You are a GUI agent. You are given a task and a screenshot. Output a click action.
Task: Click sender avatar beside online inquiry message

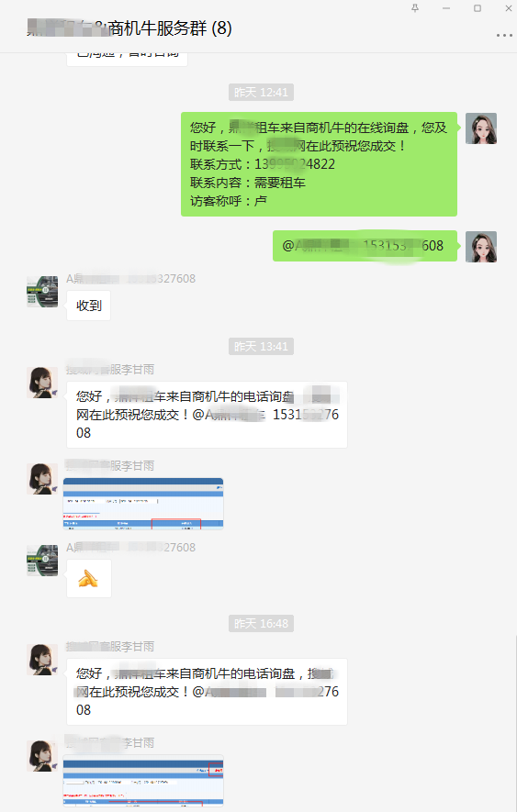[480, 128]
